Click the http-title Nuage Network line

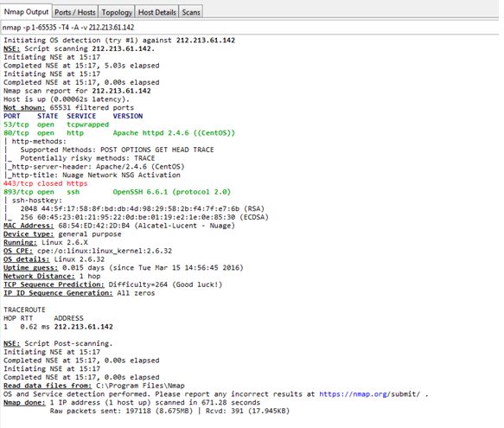(x=93, y=175)
